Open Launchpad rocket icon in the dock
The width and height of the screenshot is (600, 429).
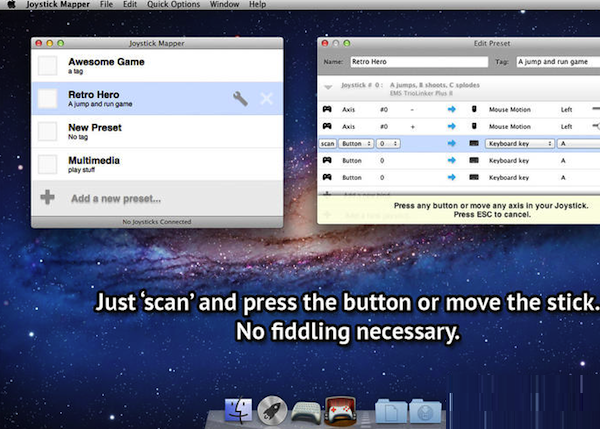pos(272,411)
